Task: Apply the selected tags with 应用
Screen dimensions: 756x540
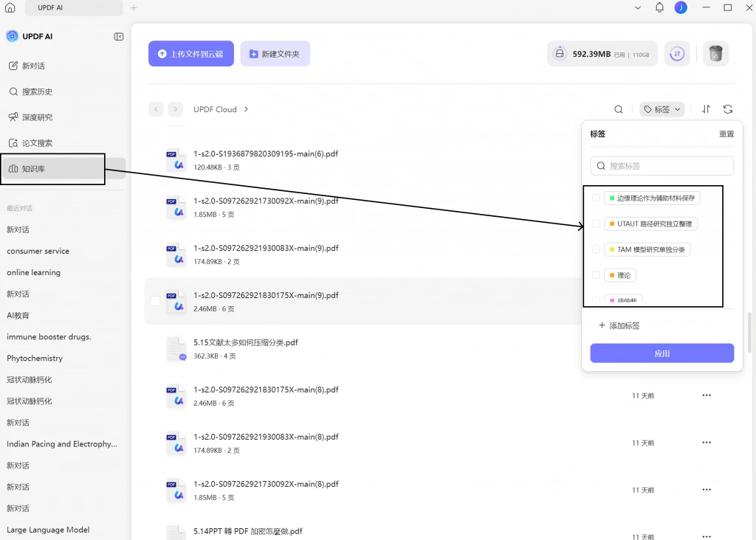Action: coord(662,353)
